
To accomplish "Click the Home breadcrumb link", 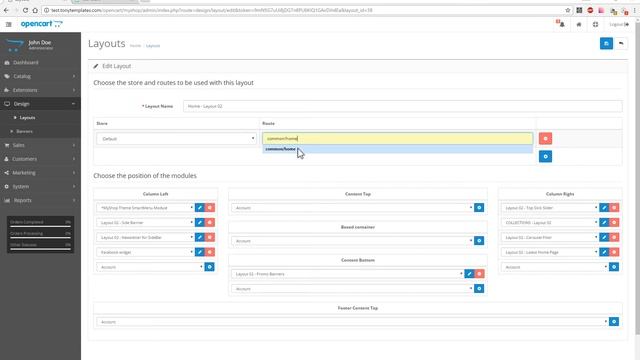I will coord(135,46).
